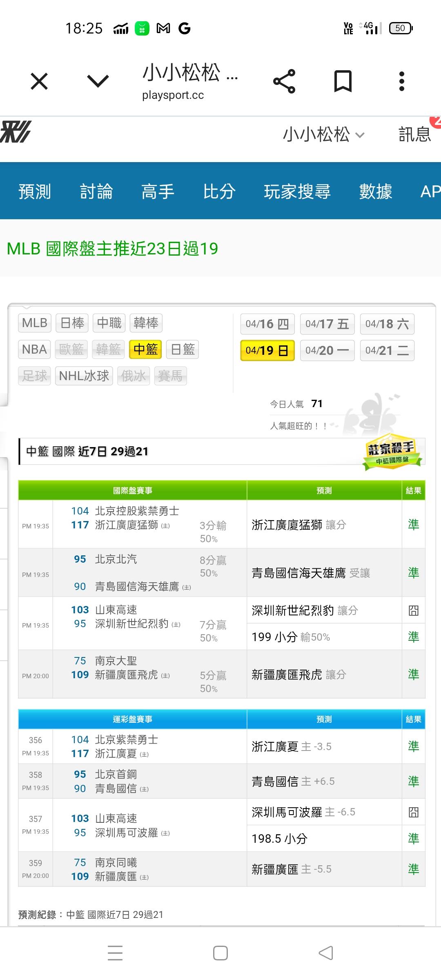
Task: Tap 北京首鋼 team name
Action: coord(116,774)
